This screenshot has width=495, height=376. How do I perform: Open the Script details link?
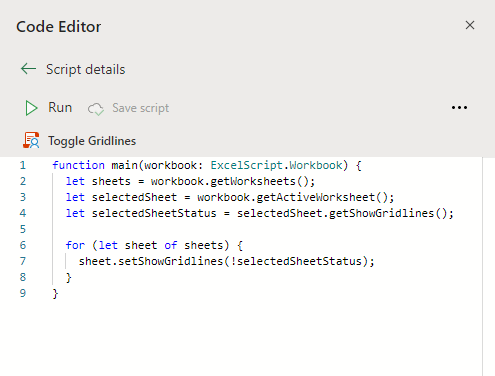86,70
